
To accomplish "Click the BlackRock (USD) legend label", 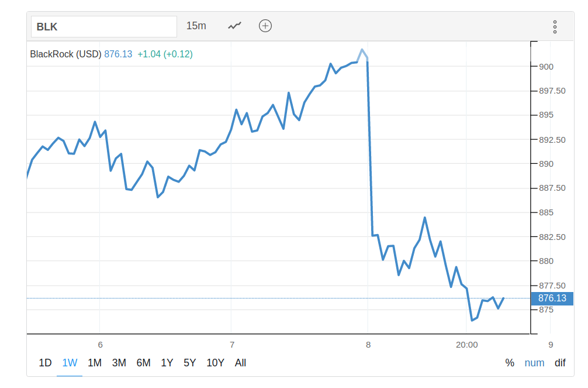I will tap(65, 54).
